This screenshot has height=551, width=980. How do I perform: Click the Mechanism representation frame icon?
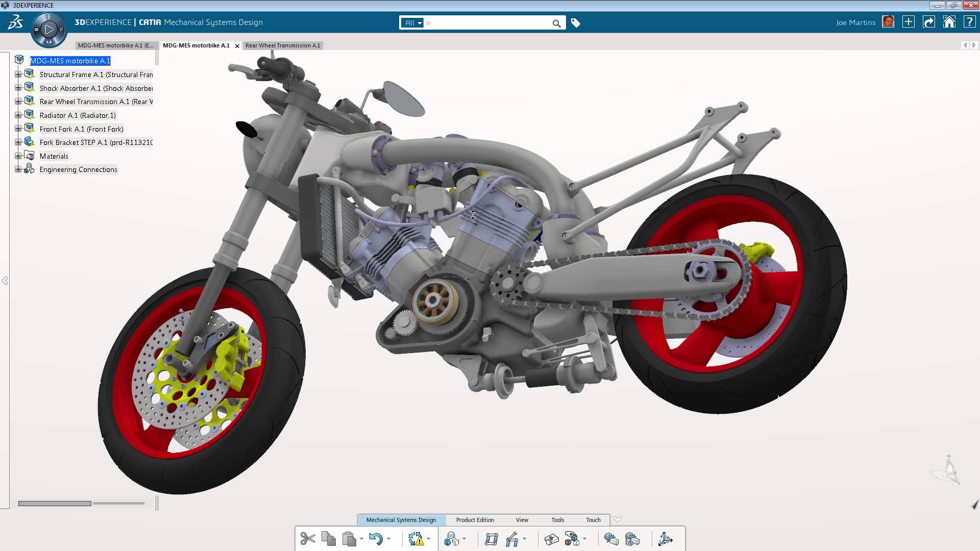coord(491,539)
